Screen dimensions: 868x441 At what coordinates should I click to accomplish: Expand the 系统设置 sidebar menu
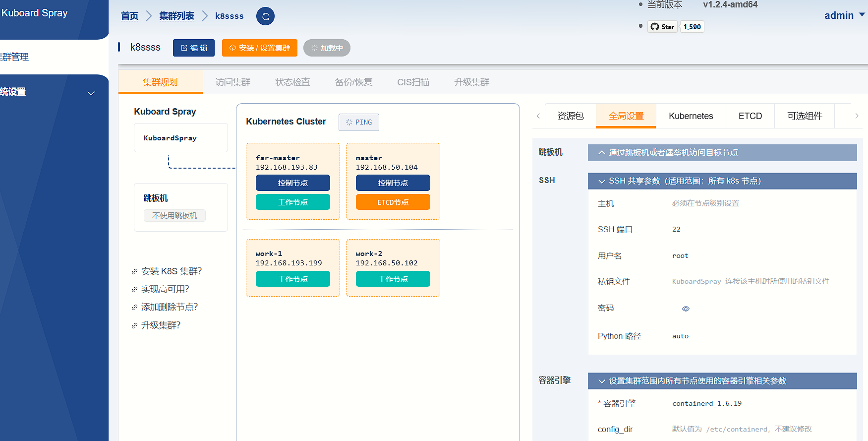pos(50,92)
